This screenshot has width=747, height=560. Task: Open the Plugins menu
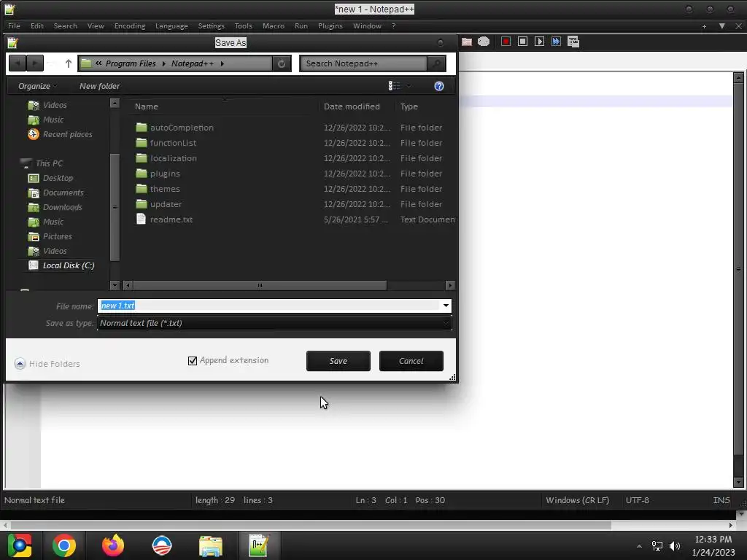pyautogui.click(x=330, y=26)
